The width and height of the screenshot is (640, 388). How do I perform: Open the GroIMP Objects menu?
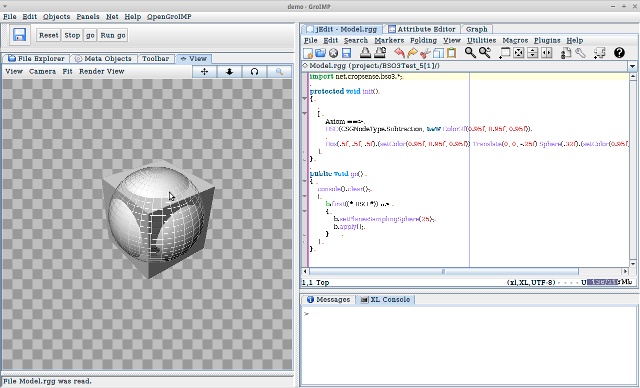pos(56,17)
